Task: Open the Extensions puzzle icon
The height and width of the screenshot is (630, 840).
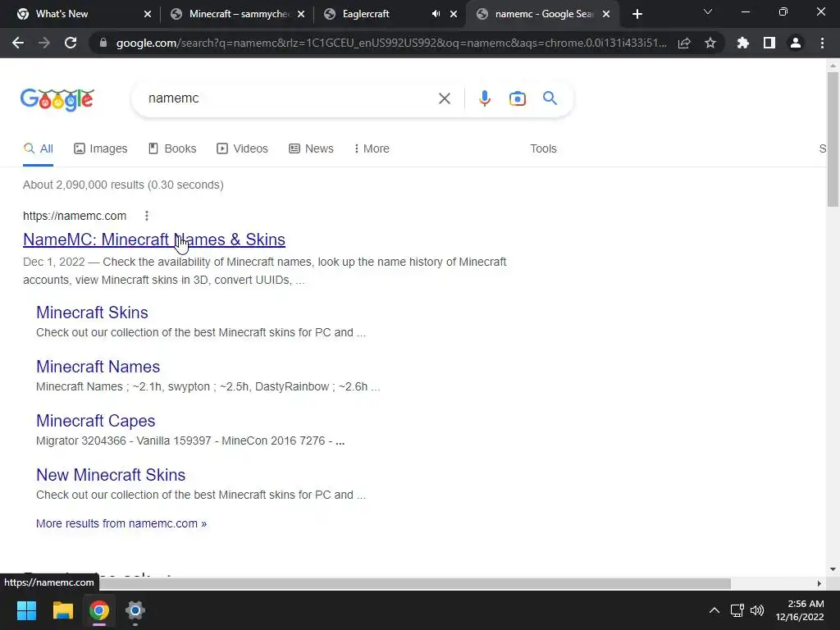Action: (742, 43)
